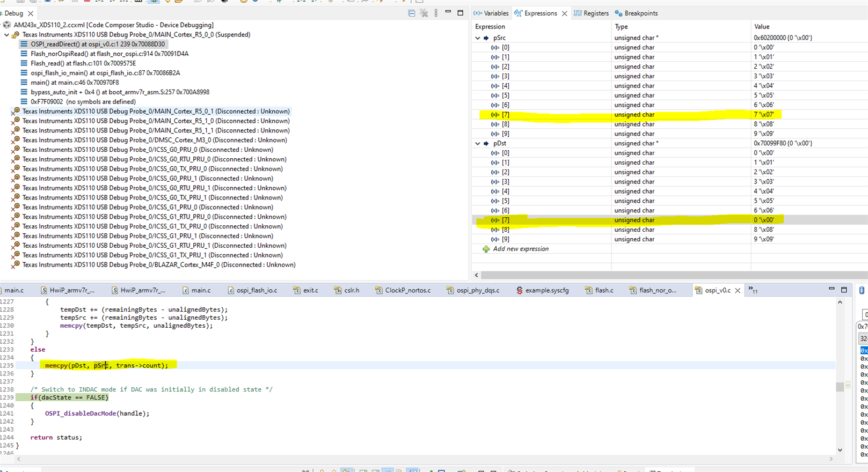
Task: Close the Debug view tab
Action: (31, 13)
